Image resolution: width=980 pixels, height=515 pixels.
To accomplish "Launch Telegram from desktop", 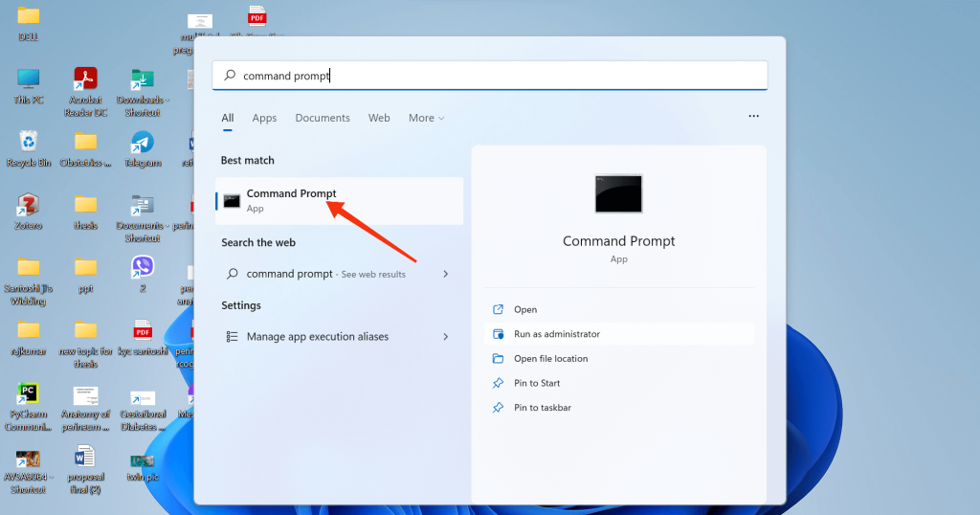I will [143, 149].
